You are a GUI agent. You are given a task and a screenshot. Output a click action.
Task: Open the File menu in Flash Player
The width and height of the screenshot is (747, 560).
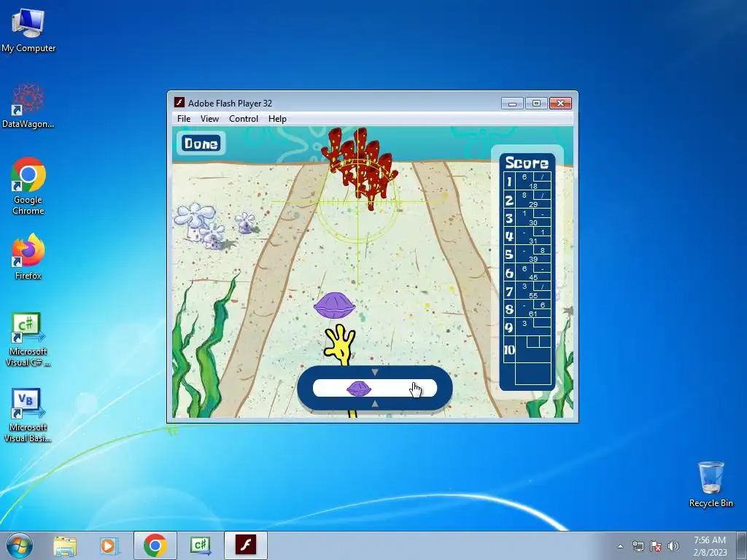pyautogui.click(x=183, y=119)
